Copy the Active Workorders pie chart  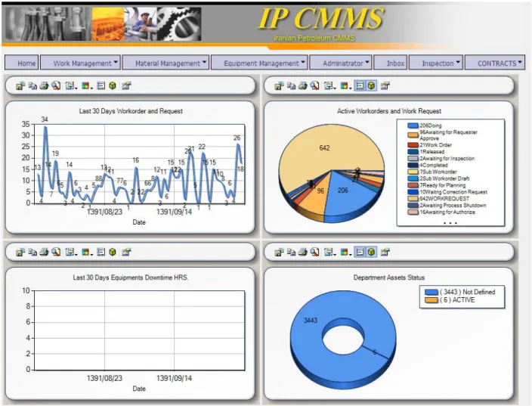tap(291, 86)
